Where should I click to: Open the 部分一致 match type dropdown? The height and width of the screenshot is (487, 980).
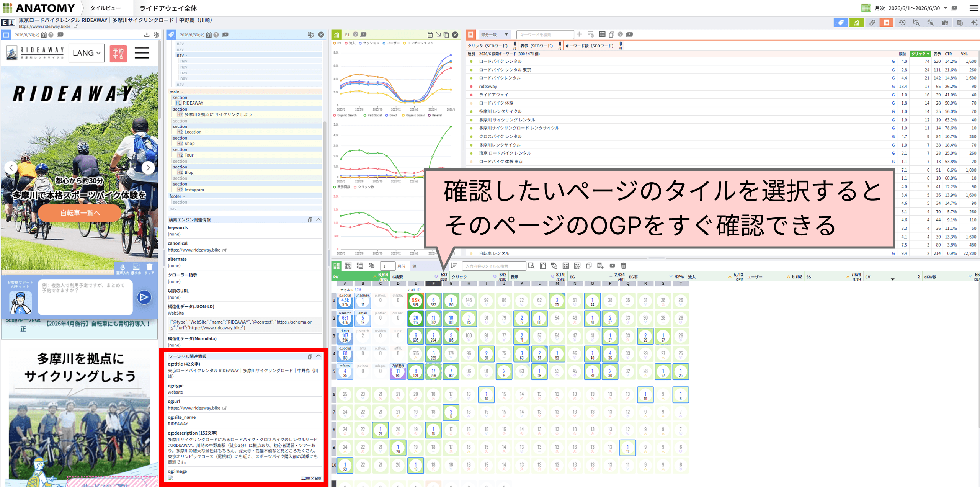click(495, 34)
